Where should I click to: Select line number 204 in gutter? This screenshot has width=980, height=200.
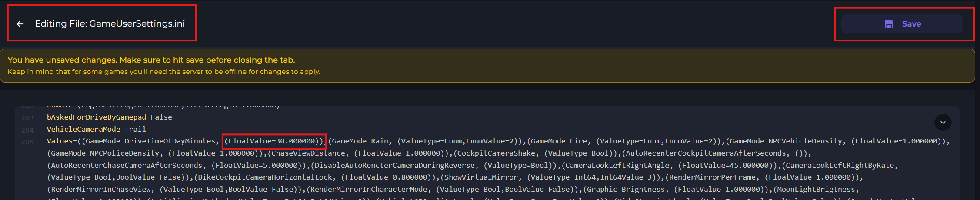pyautogui.click(x=27, y=130)
